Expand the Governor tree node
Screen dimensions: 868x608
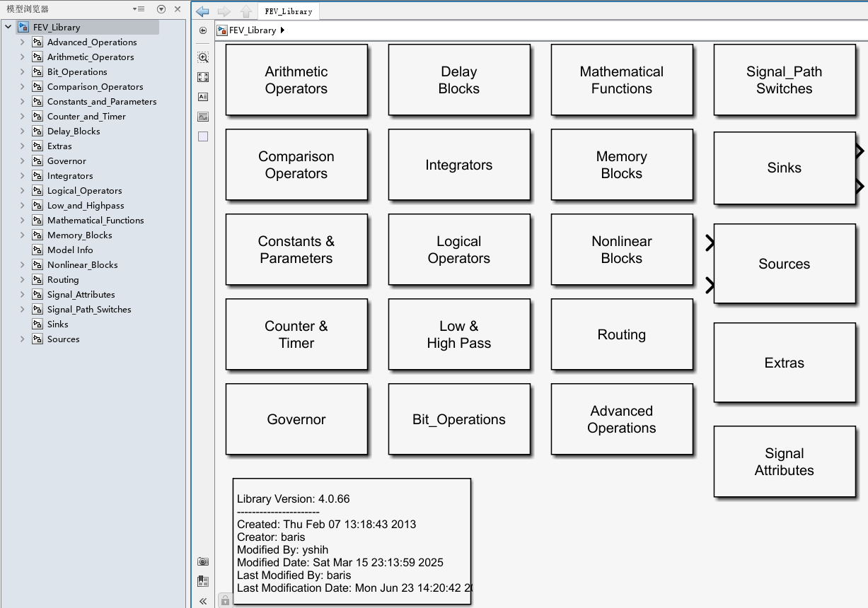click(23, 161)
